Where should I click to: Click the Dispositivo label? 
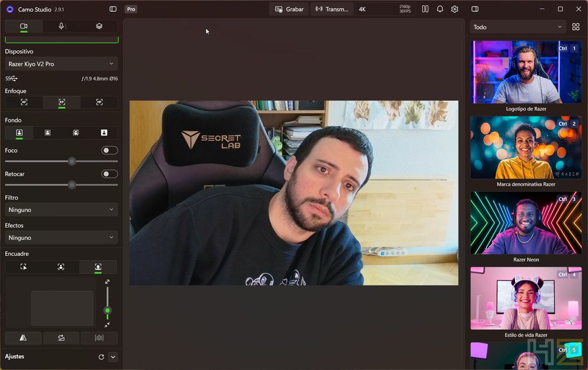point(19,51)
